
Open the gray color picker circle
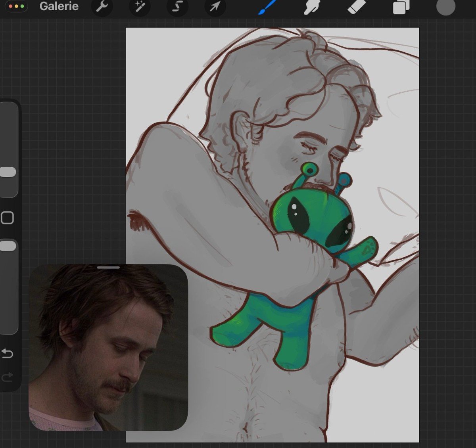coord(445,7)
